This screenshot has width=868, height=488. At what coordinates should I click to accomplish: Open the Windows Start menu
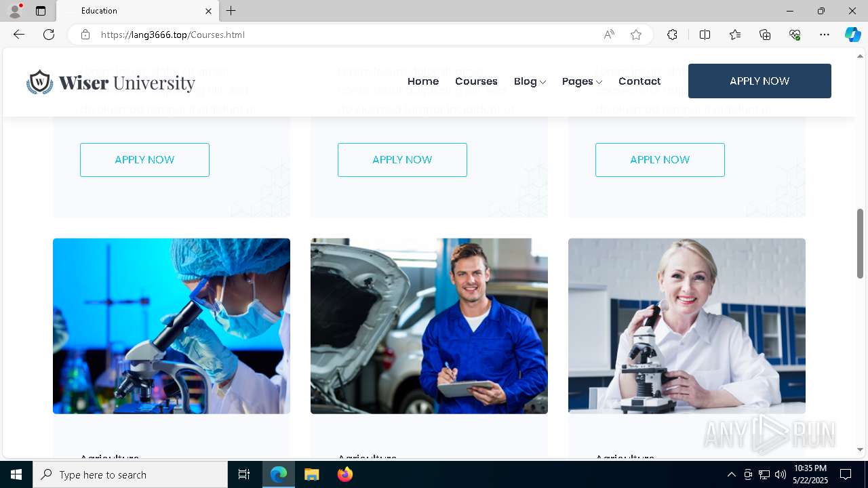pyautogui.click(x=16, y=474)
